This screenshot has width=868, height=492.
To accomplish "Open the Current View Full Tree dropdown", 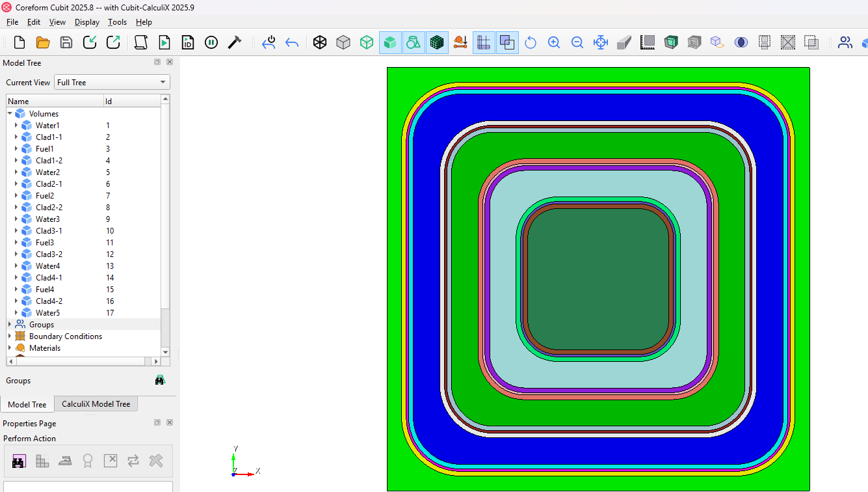I will [112, 83].
